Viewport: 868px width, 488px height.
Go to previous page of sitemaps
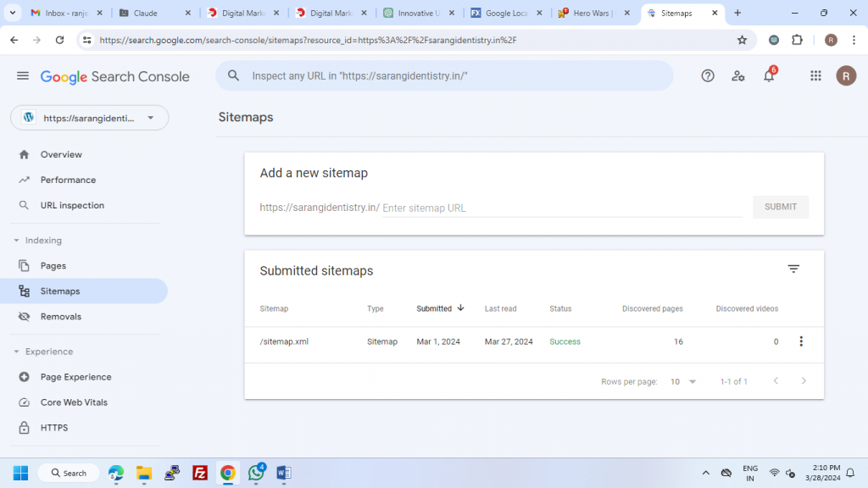click(x=776, y=380)
